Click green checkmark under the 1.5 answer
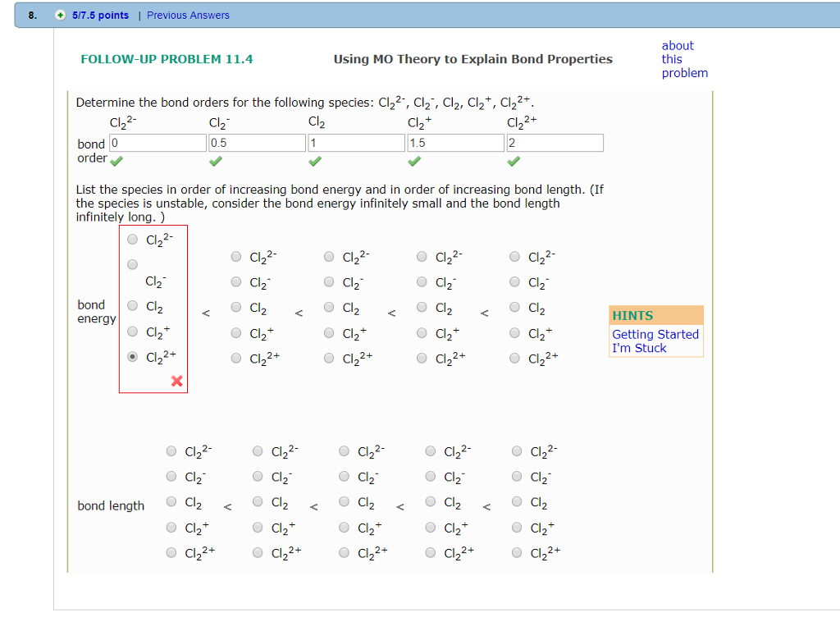 (x=414, y=162)
